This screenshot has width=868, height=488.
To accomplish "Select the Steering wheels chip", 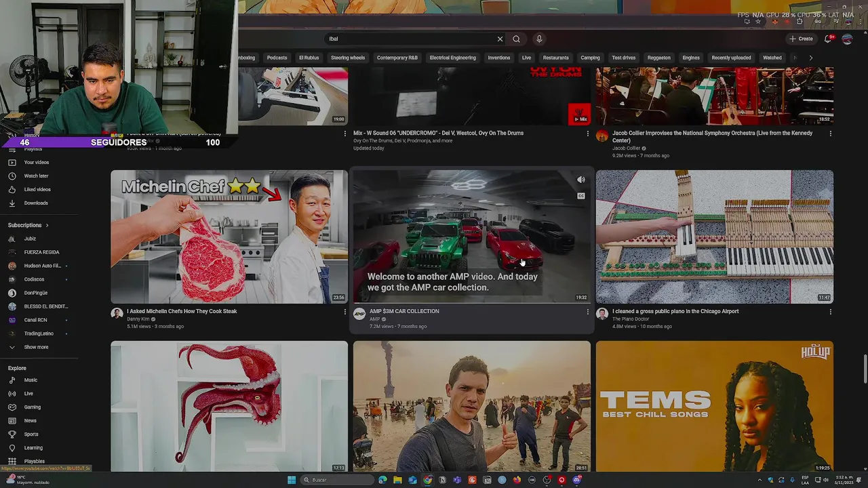I will click(348, 58).
